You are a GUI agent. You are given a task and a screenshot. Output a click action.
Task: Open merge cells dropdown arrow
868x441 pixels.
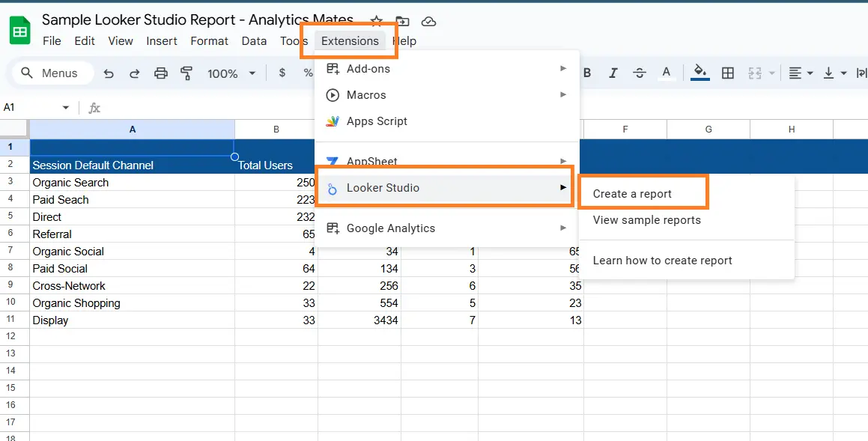click(x=772, y=73)
